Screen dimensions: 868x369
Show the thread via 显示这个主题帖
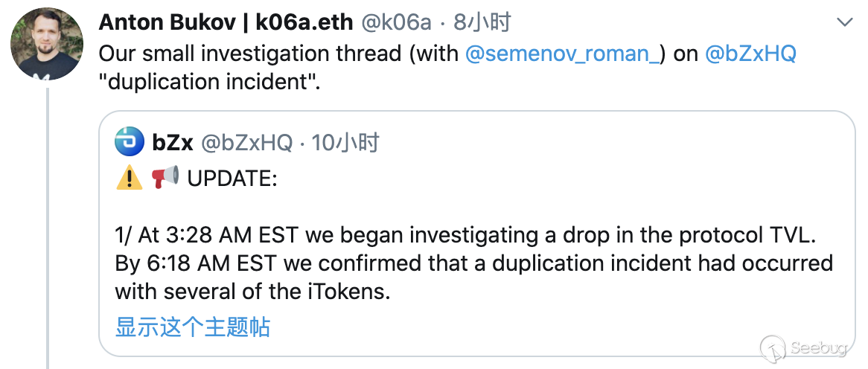pyautogui.click(x=192, y=327)
